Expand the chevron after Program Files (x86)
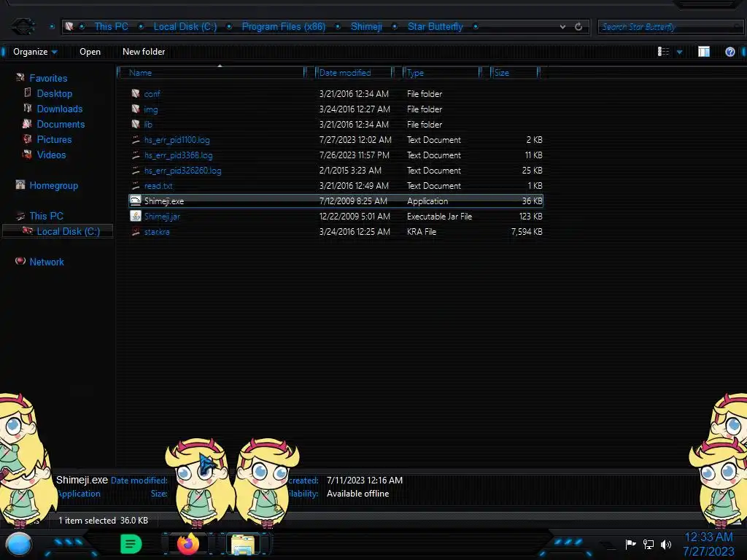The image size is (747, 560). pyautogui.click(x=338, y=27)
